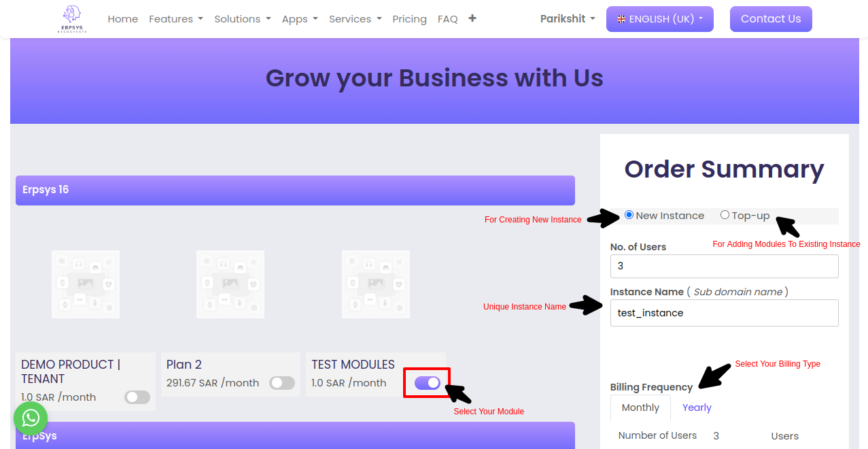Turn on the Plan 2 toggle switch
Viewport: 868px width, 449px height.
click(x=282, y=383)
